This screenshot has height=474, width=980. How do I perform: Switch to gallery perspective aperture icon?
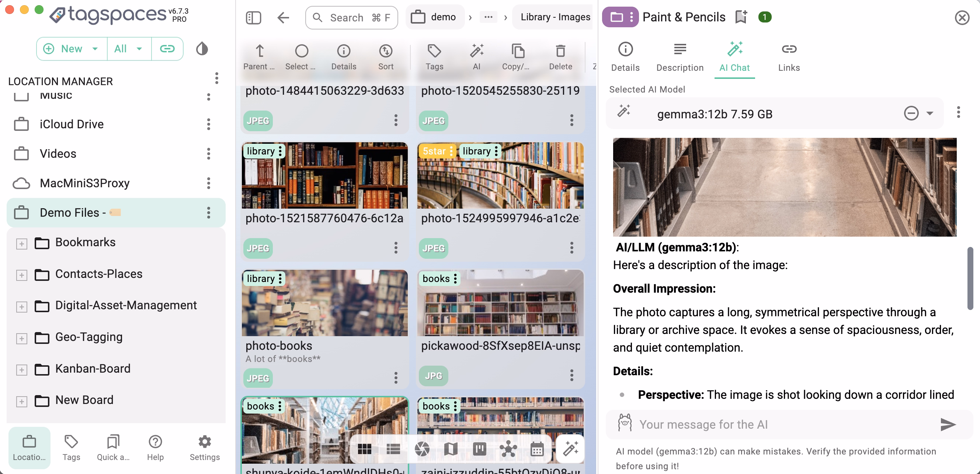(422, 449)
